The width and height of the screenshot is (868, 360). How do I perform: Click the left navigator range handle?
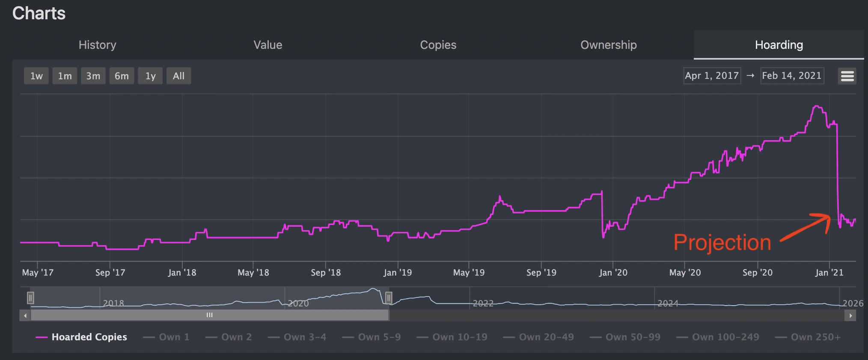[x=30, y=297]
